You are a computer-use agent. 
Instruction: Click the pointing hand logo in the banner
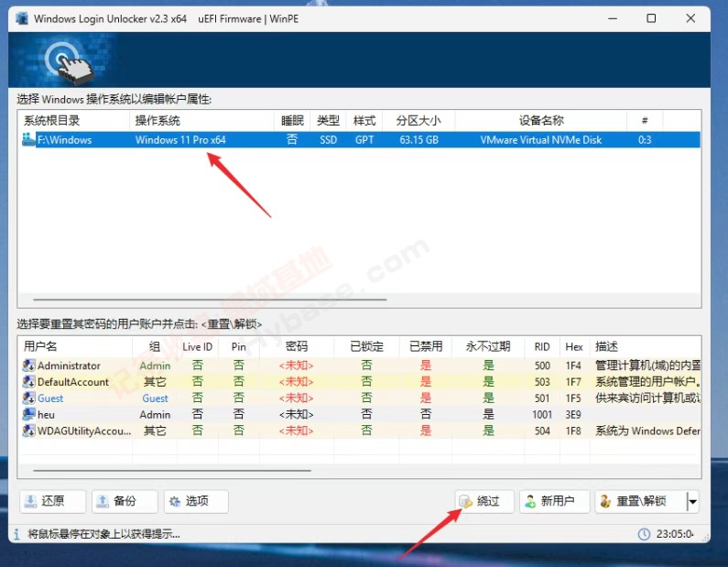69,62
